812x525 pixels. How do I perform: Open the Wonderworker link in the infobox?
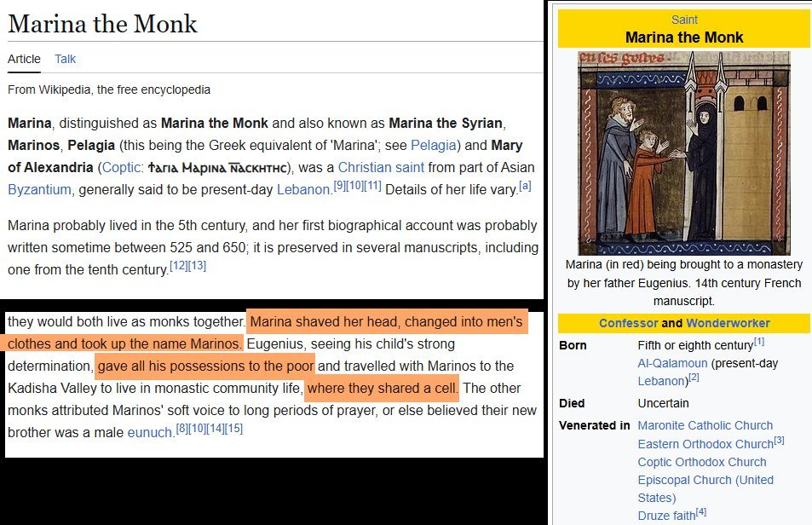(728, 323)
